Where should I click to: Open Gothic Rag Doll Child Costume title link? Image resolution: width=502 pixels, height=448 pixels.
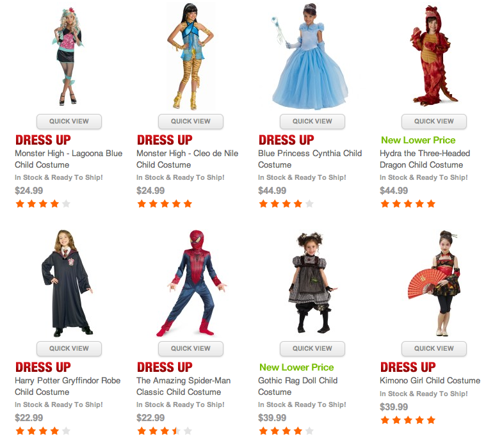(298, 387)
